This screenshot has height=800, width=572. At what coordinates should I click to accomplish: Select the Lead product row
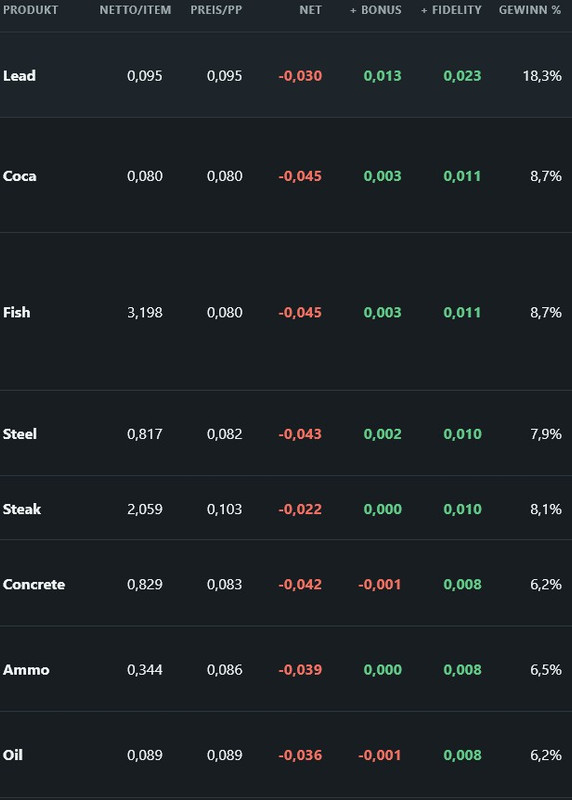click(x=286, y=76)
